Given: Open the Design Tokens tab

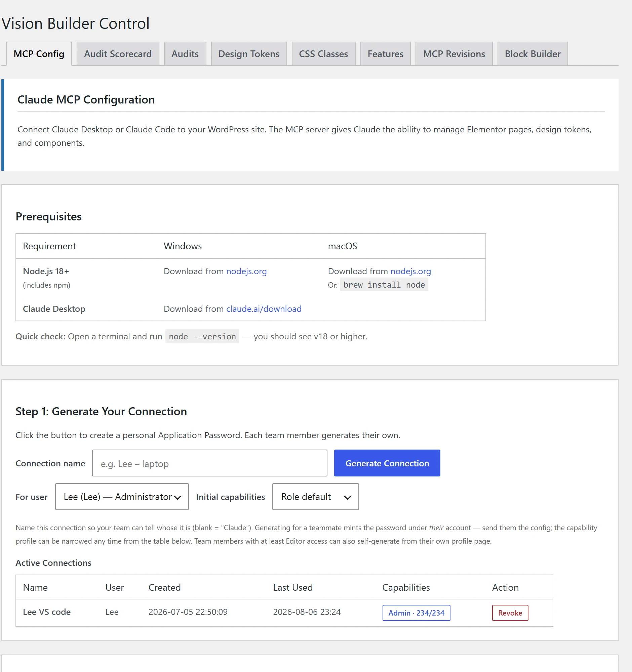Looking at the screenshot, I should [249, 54].
